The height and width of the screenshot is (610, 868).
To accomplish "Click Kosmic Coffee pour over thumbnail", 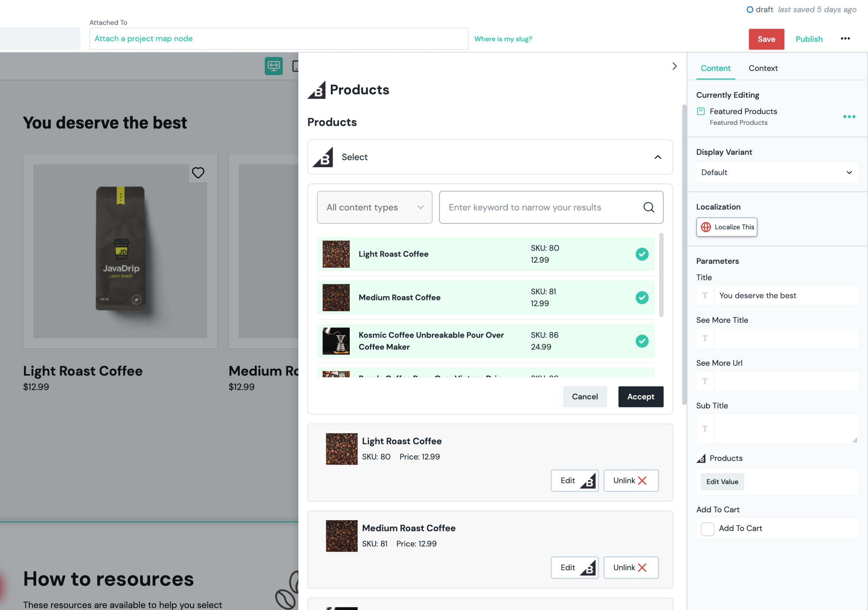I will pos(336,341).
